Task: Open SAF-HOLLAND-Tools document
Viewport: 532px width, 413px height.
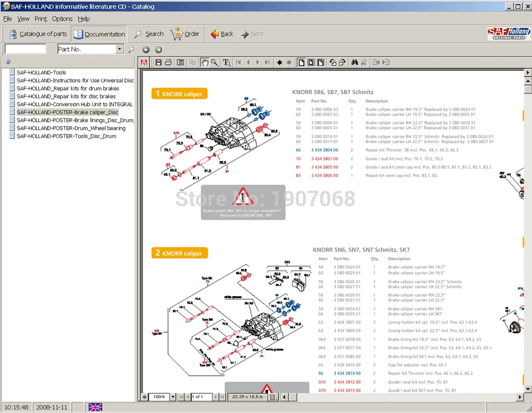Action: 41,73
